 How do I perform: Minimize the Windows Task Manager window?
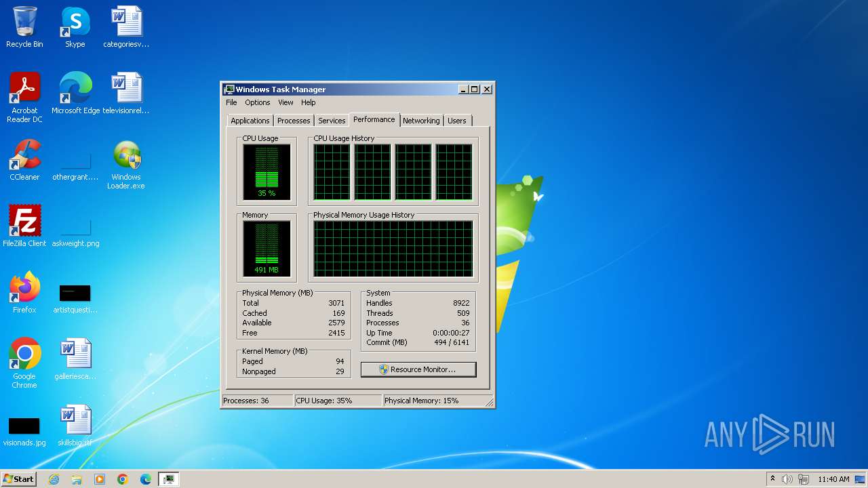(x=464, y=89)
